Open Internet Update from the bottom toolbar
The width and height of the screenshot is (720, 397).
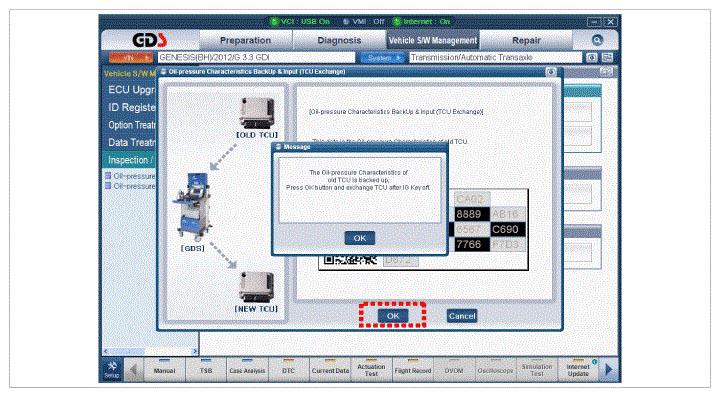(x=578, y=369)
